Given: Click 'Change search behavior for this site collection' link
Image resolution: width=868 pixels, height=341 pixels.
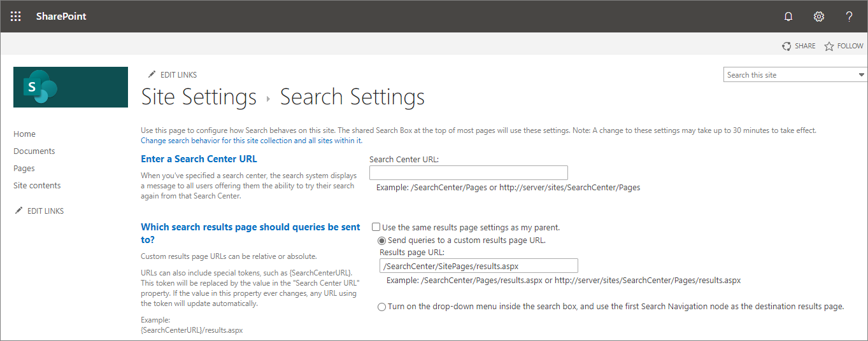Looking at the screenshot, I should tap(252, 141).
